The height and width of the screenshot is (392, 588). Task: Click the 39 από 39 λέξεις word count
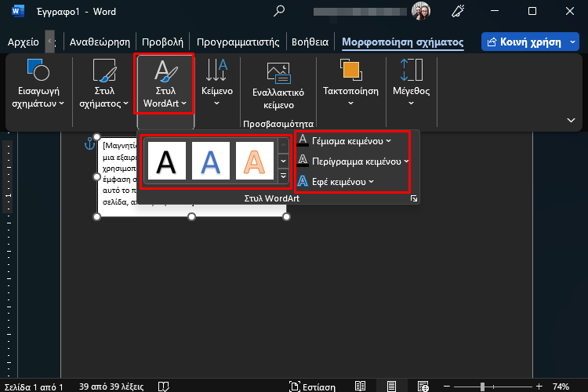pyautogui.click(x=111, y=387)
